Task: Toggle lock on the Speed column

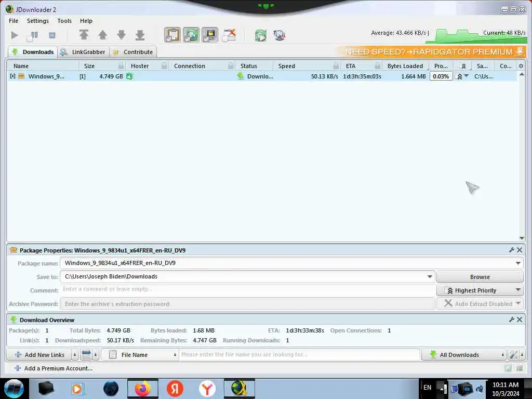Action: click(x=336, y=66)
